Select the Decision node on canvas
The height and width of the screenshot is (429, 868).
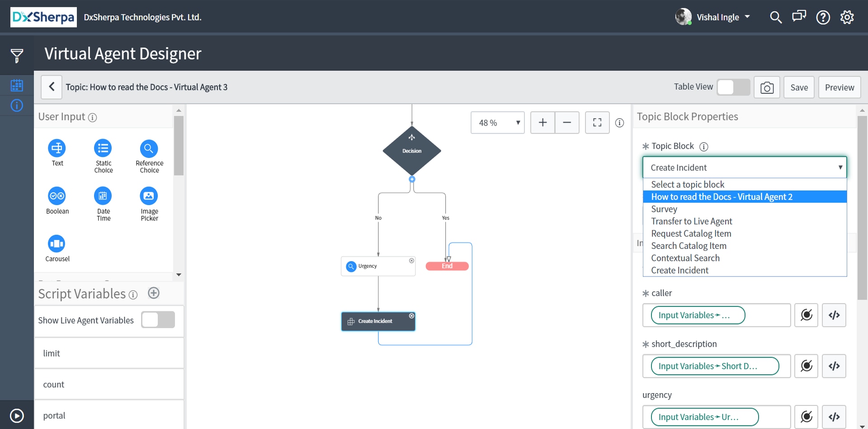pyautogui.click(x=412, y=151)
